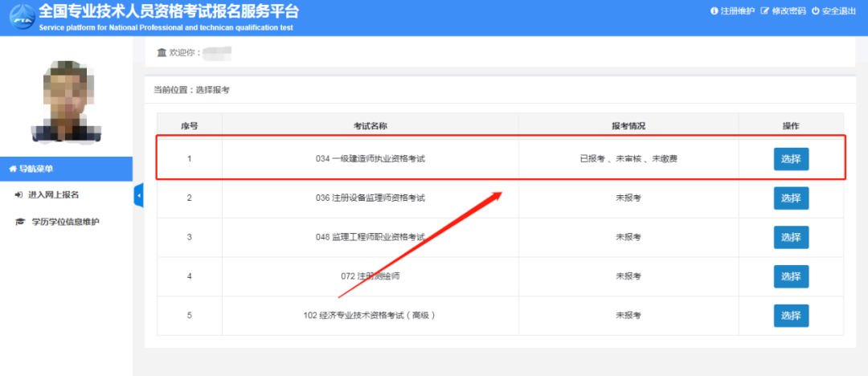This screenshot has height=376, width=868.
Task: Click the home icon beside 导航菜单
Action: click(x=13, y=169)
